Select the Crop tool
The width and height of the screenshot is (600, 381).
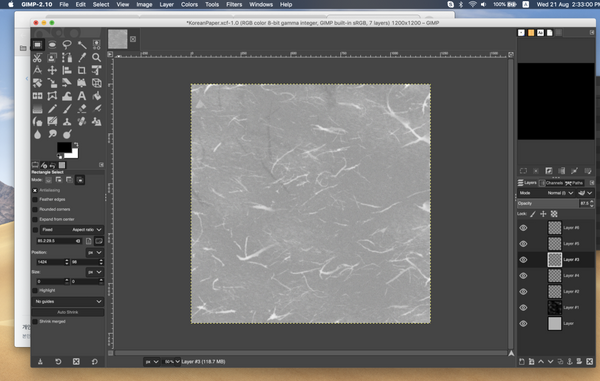82,70
